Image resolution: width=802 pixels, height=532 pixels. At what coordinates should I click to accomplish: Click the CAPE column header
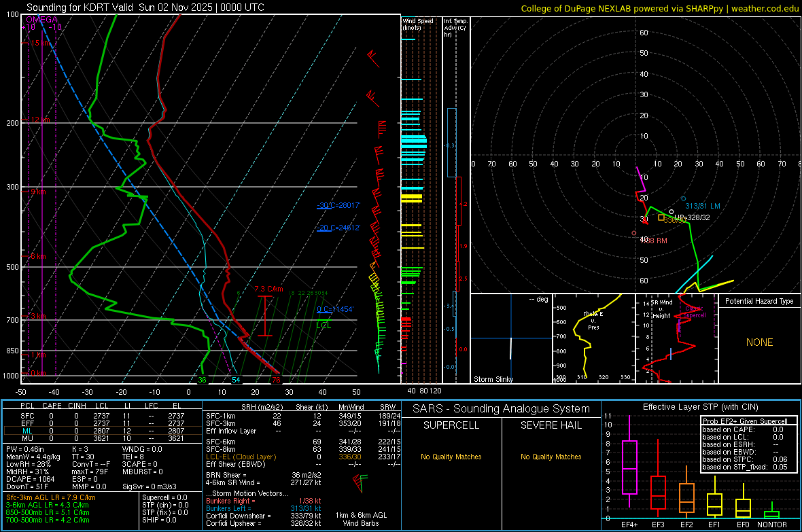[x=52, y=406]
